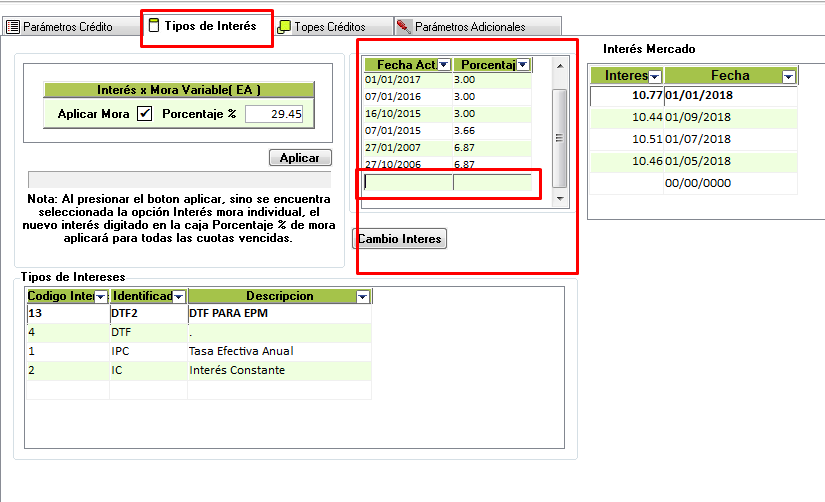Expand the Descripcion column filter dropdown

tap(362, 297)
